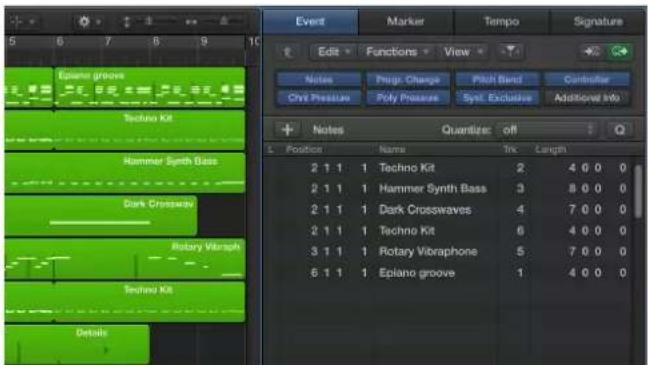Click the plus button to add an event
Screen dimensions: 648x365
pyautogui.click(x=287, y=130)
